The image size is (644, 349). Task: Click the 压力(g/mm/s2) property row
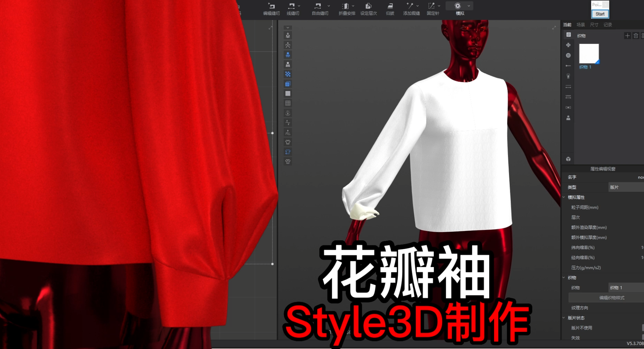[603, 268]
